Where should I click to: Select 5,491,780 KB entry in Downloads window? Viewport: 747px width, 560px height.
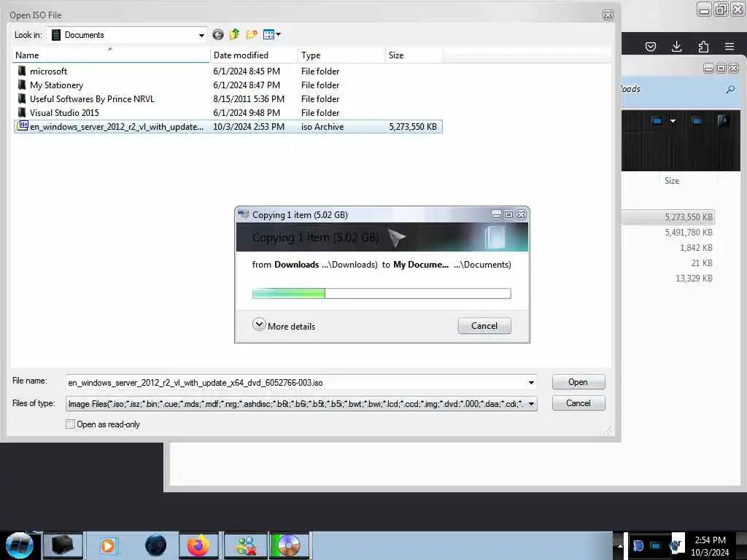click(x=689, y=233)
